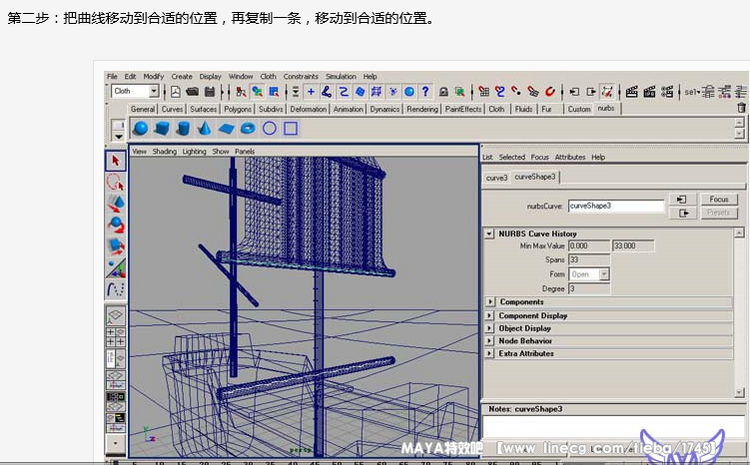The width and height of the screenshot is (750, 465).
Task: Select the arrow Select tool
Action: coord(116,160)
